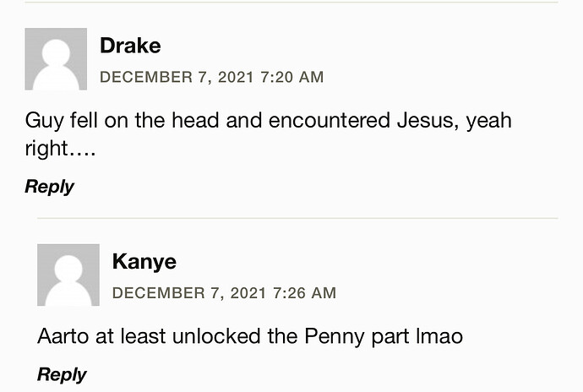Reply to Drake's comment
This screenshot has height=392, width=583.
(49, 187)
